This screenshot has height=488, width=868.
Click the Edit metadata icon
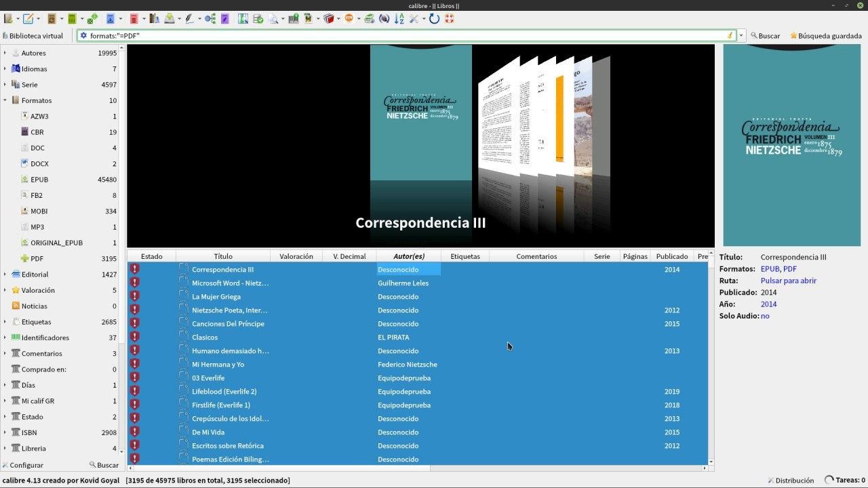(x=29, y=19)
